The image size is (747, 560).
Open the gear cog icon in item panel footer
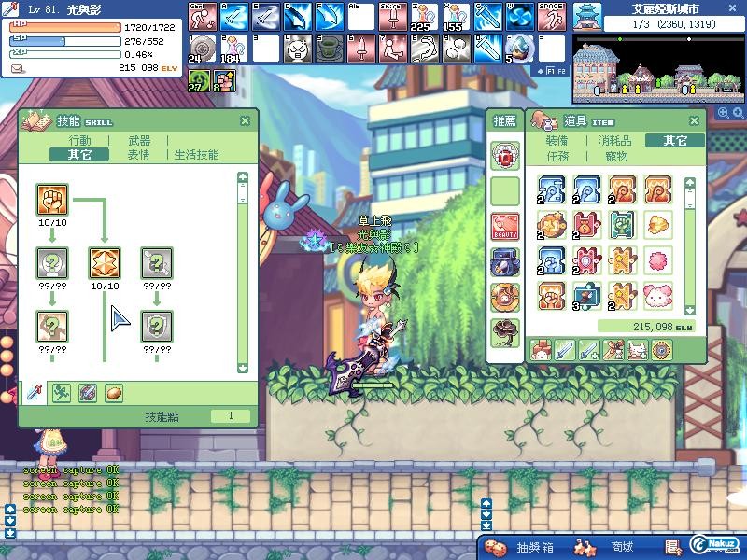(x=662, y=351)
